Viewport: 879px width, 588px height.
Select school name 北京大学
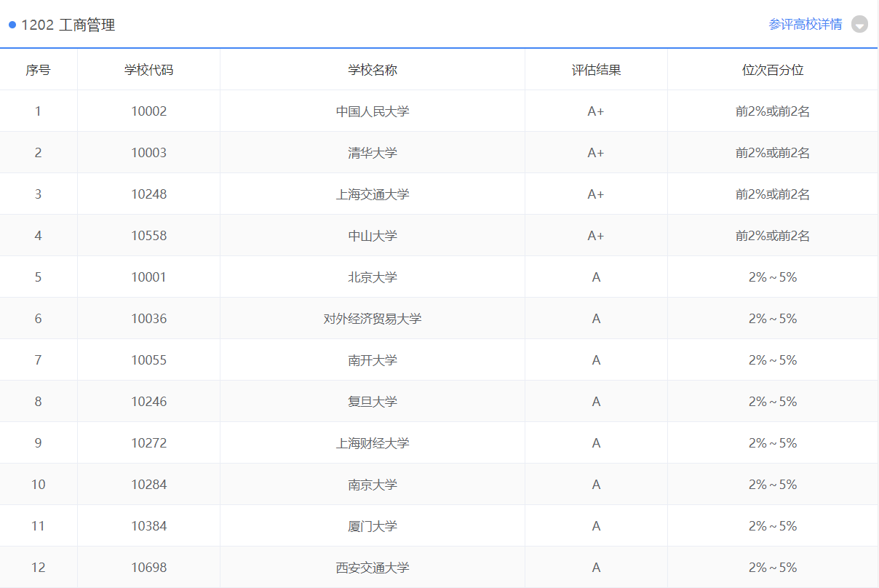373,277
